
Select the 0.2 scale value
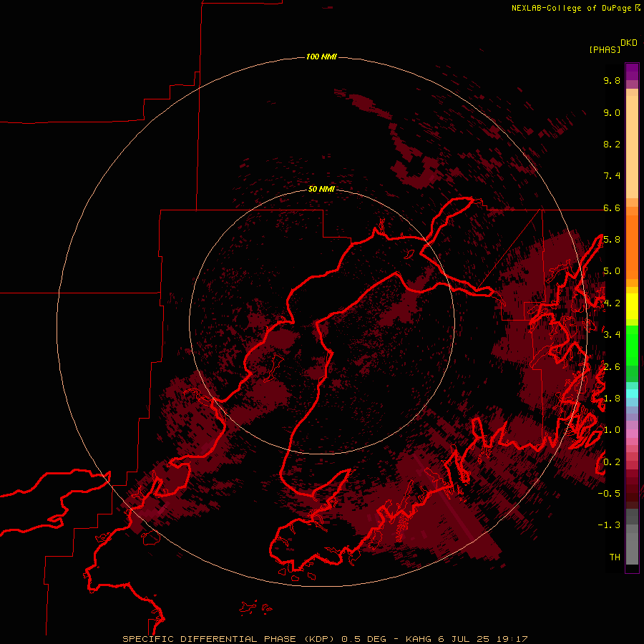tap(612, 462)
